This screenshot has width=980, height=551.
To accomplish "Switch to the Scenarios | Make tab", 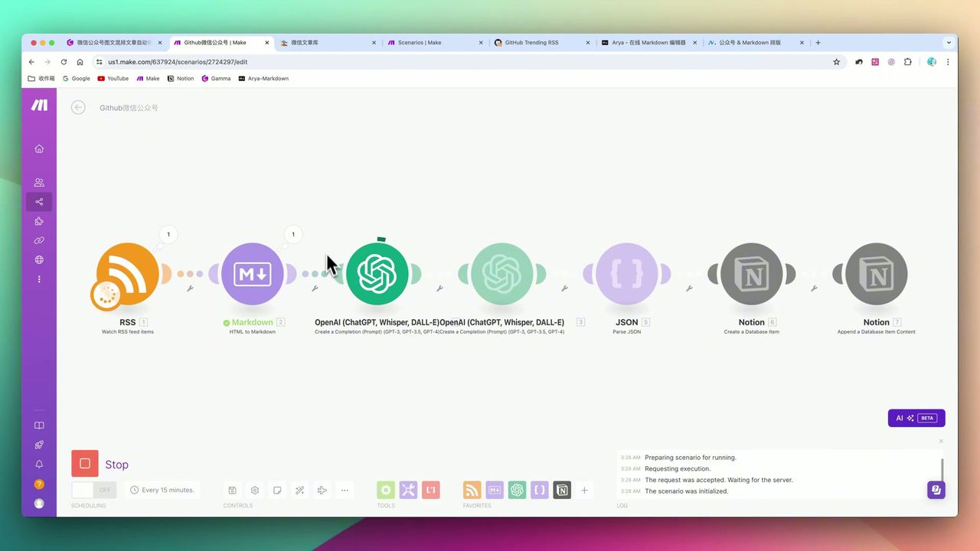I will (420, 42).
